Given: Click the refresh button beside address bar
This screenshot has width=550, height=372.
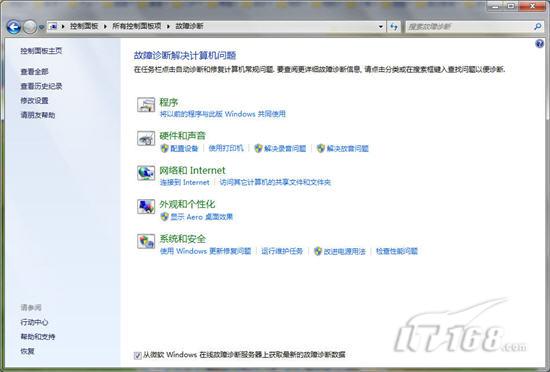Looking at the screenshot, I should tap(394, 27).
